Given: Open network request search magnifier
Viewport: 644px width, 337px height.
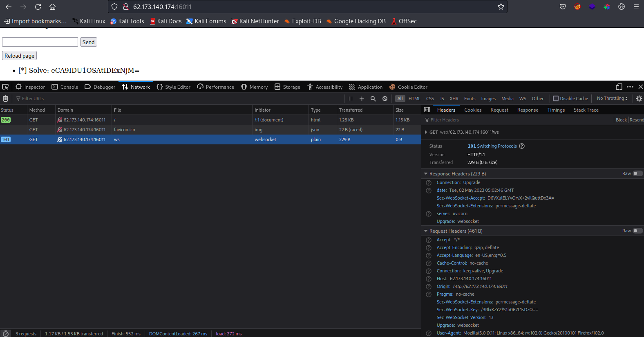Looking at the screenshot, I should (x=373, y=99).
